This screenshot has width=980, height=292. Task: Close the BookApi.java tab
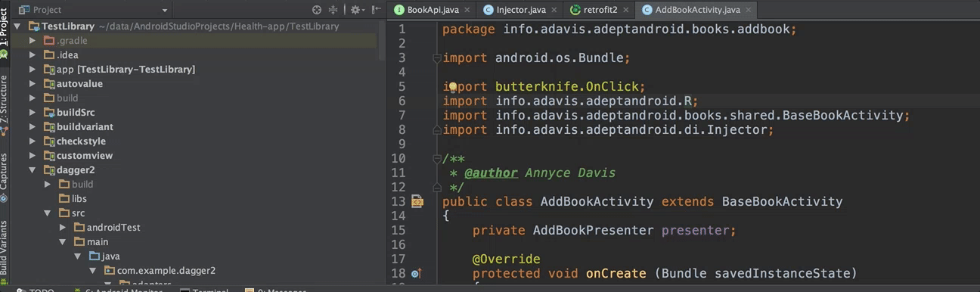[467, 10]
